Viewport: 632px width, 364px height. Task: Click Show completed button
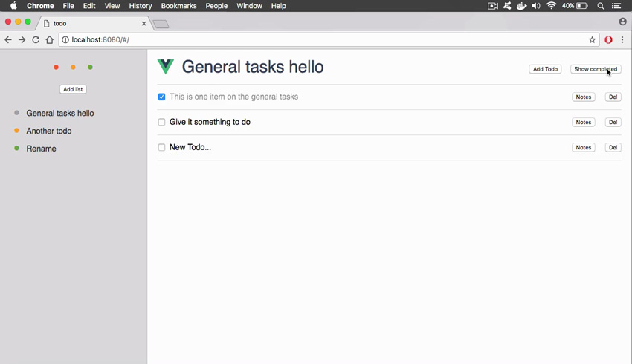[x=596, y=69]
